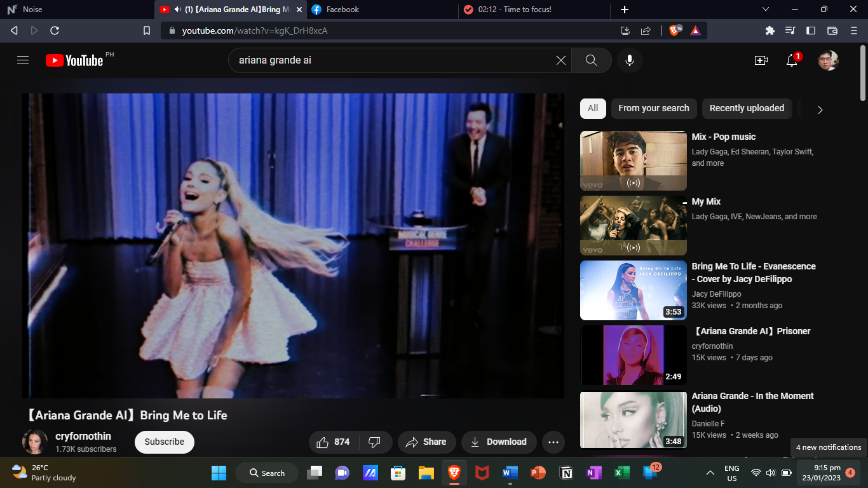Viewport: 868px width, 488px height.
Task: Open the 4 new notifications popup
Action: (829, 447)
